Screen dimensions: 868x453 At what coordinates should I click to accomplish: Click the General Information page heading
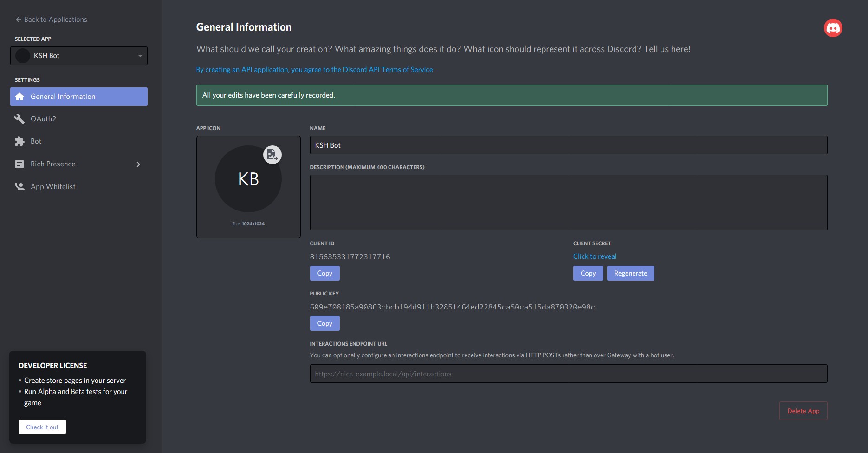(244, 27)
